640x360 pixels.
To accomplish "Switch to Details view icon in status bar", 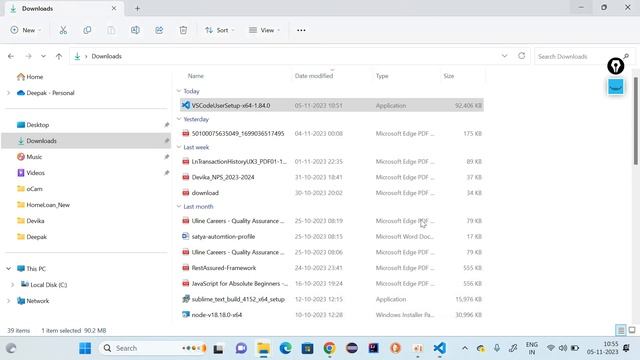I will point(621,330).
